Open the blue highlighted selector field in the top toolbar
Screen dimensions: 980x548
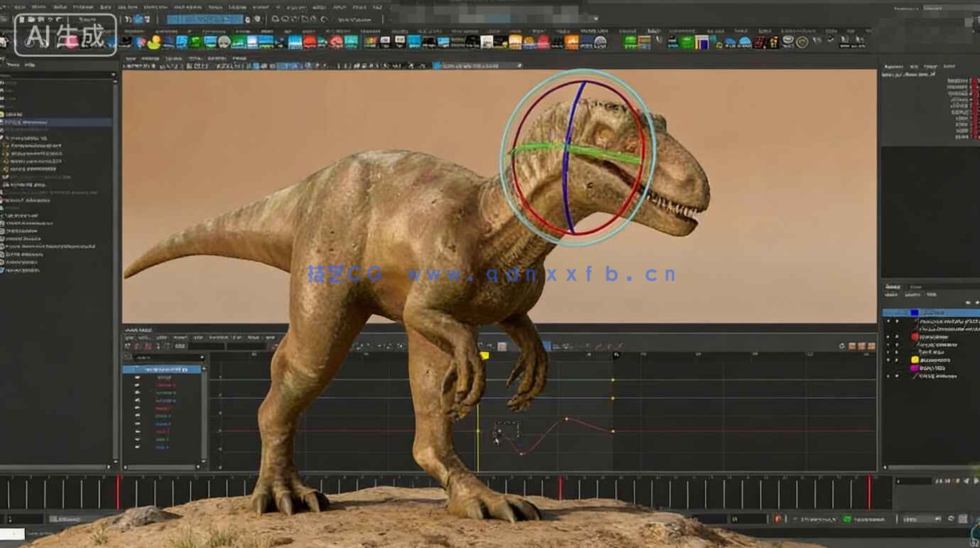(x=205, y=19)
